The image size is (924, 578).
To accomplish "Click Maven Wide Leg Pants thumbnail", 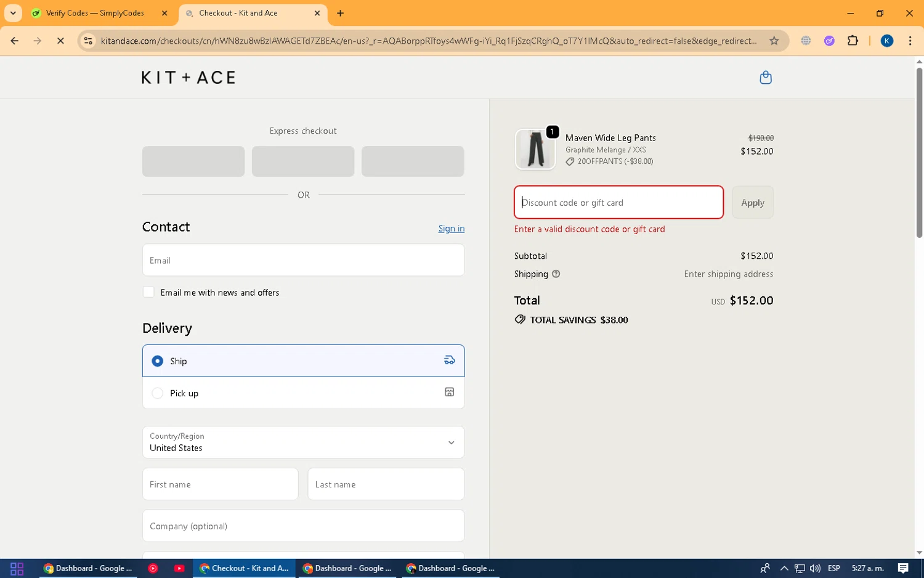I will click(535, 149).
